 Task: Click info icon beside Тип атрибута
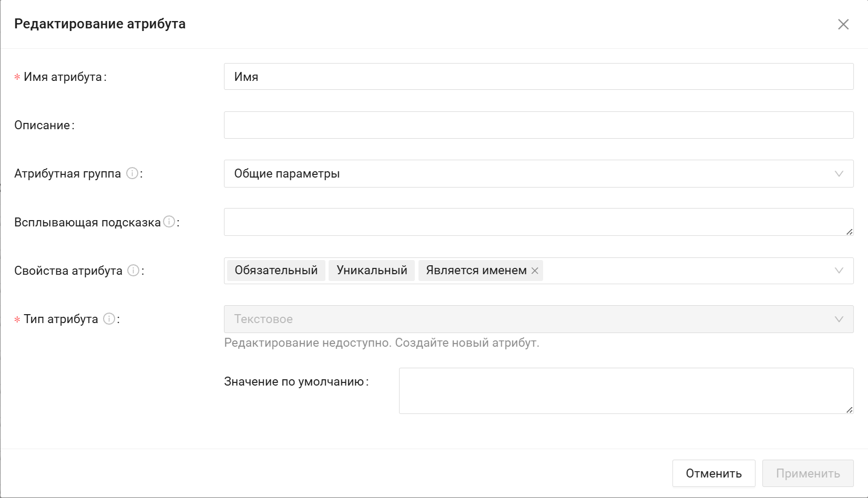point(109,319)
